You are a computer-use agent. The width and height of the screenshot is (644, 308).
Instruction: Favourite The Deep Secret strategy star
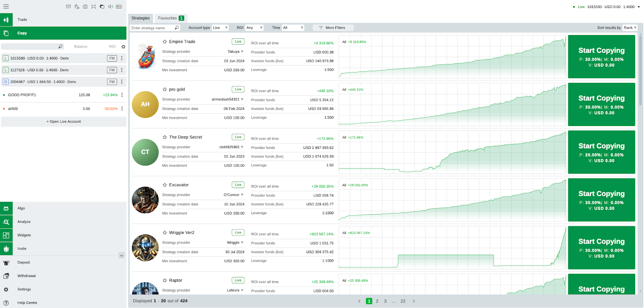165,137
